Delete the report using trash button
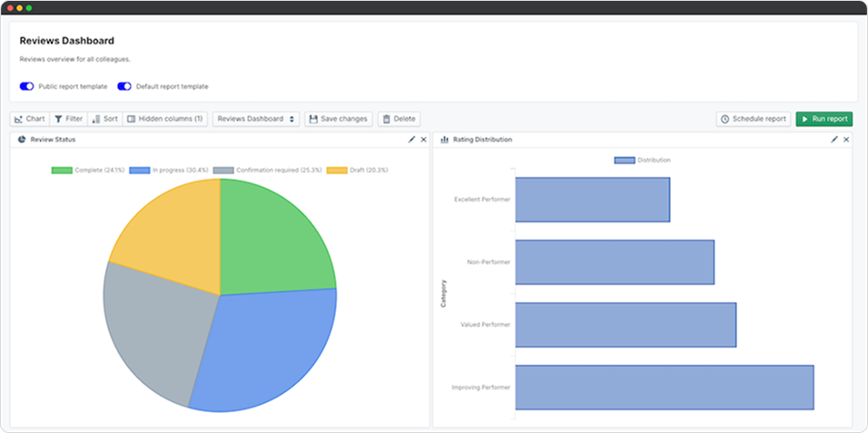Image resolution: width=868 pixels, height=433 pixels. point(399,119)
